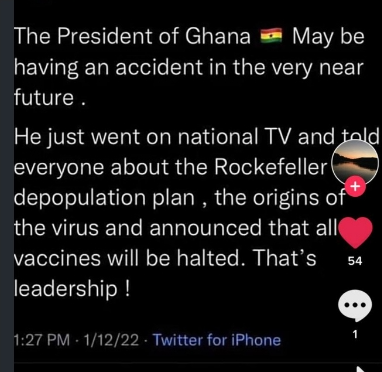Click the word "future" ending first paragraph
The width and height of the screenshot is (382, 372).
pos(43,98)
